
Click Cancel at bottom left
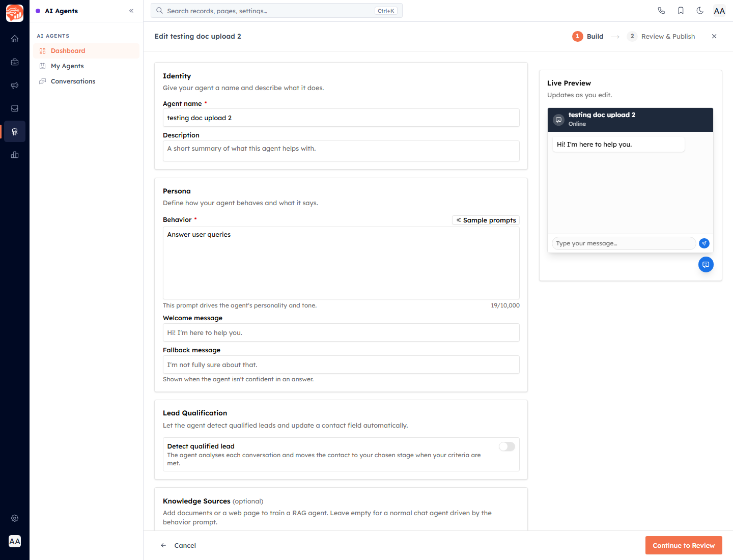pos(178,545)
